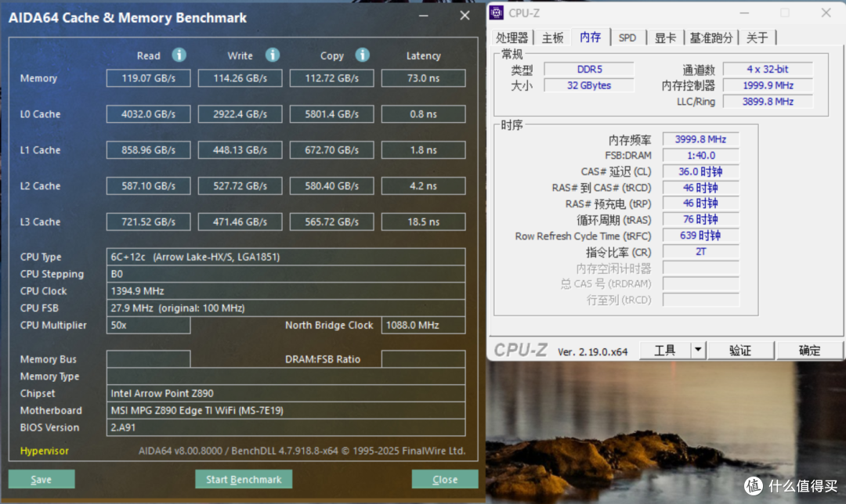This screenshot has width=846, height=504.
Task: Click the CPU Type field in AIDA64
Action: tap(286, 257)
